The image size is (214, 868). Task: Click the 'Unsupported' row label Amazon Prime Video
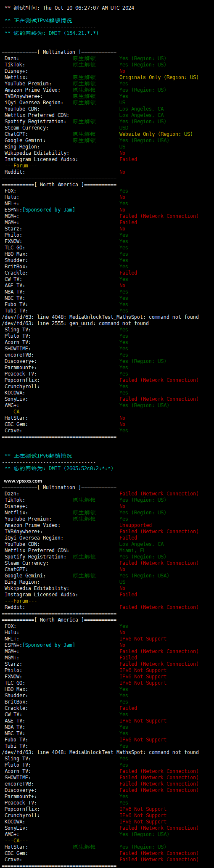tap(32, 525)
